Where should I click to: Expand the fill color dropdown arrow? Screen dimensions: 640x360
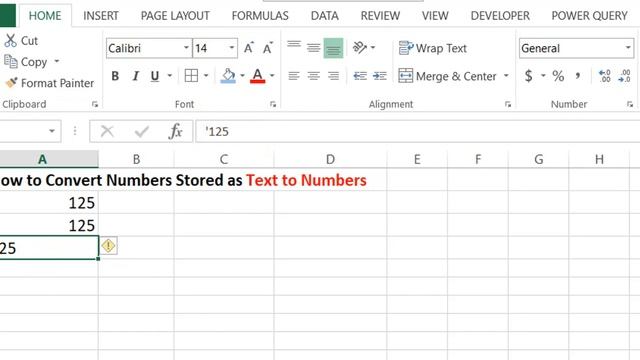point(242,76)
